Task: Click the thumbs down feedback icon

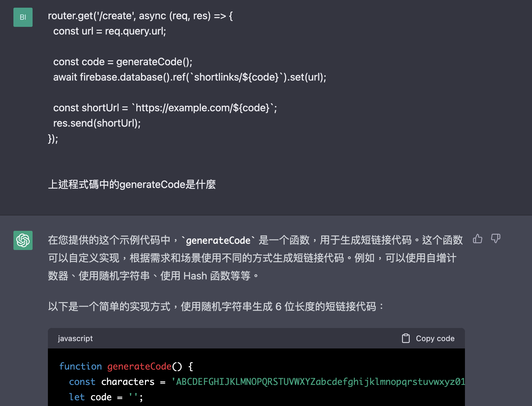Action: coord(496,239)
